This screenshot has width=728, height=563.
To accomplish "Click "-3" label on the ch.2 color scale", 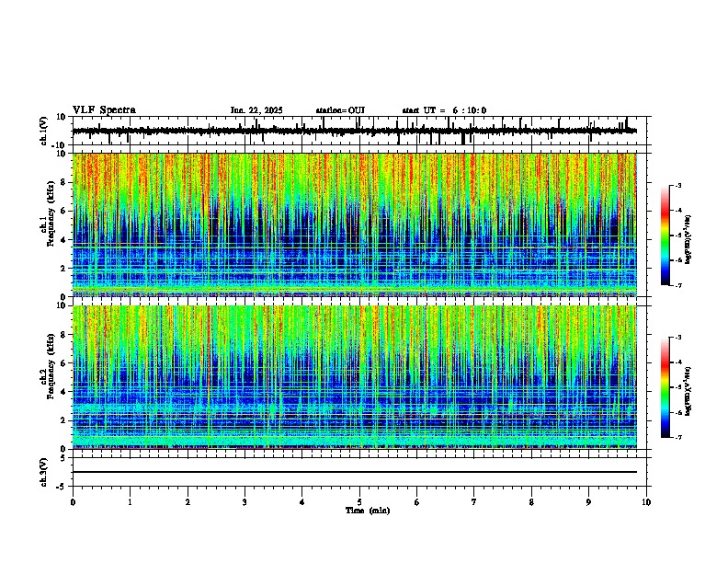I will [x=678, y=338].
